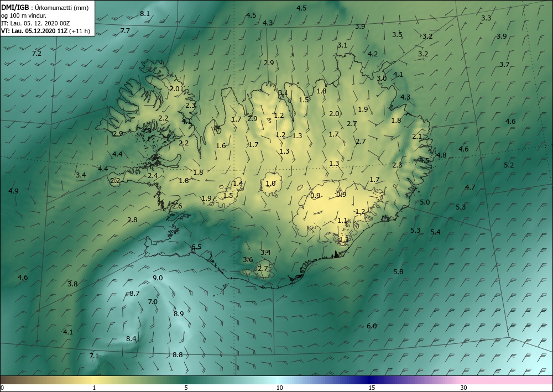Click the map value "2.4"
The height and width of the screenshot is (392, 553).
pyautogui.click(x=153, y=176)
